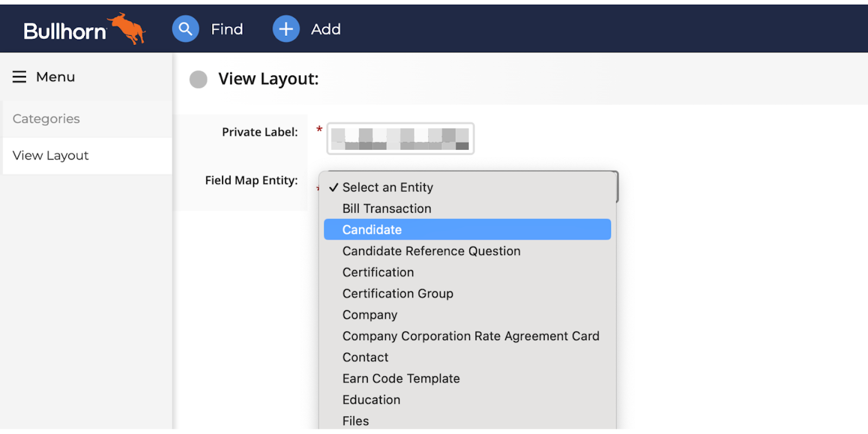Choose Company from the dropdown list
Image resolution: width=868 pixels, height=434 pixels.
pyautogui.click(x=370, y=315)
